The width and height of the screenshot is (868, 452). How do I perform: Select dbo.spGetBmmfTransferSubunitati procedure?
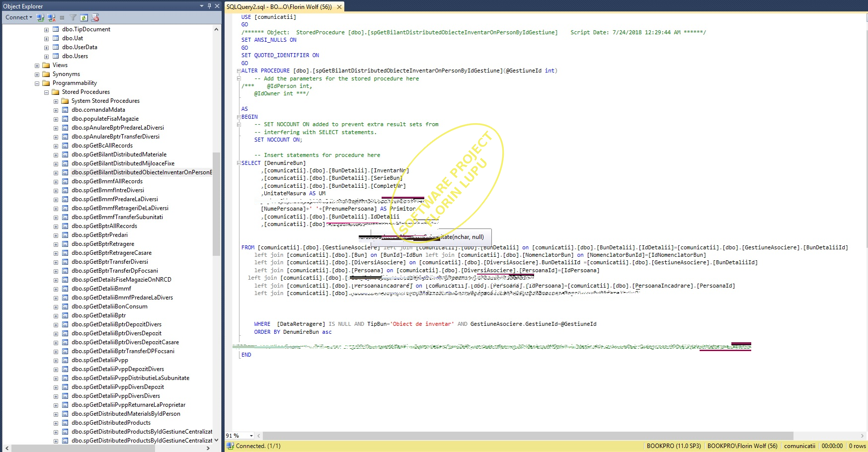117,217
